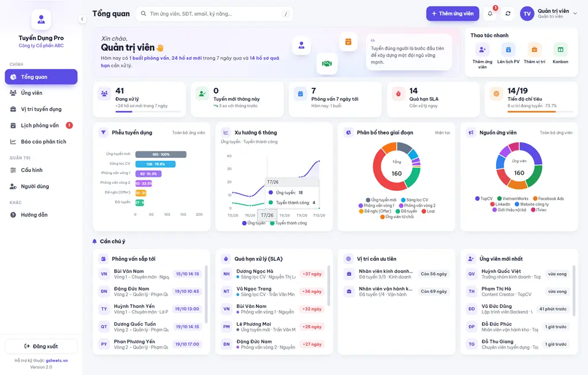Screen dimensions: 588x375
Task: Collapse the sidebar with the chevron button
Action: pyautogui.click(x=82, y=19)
